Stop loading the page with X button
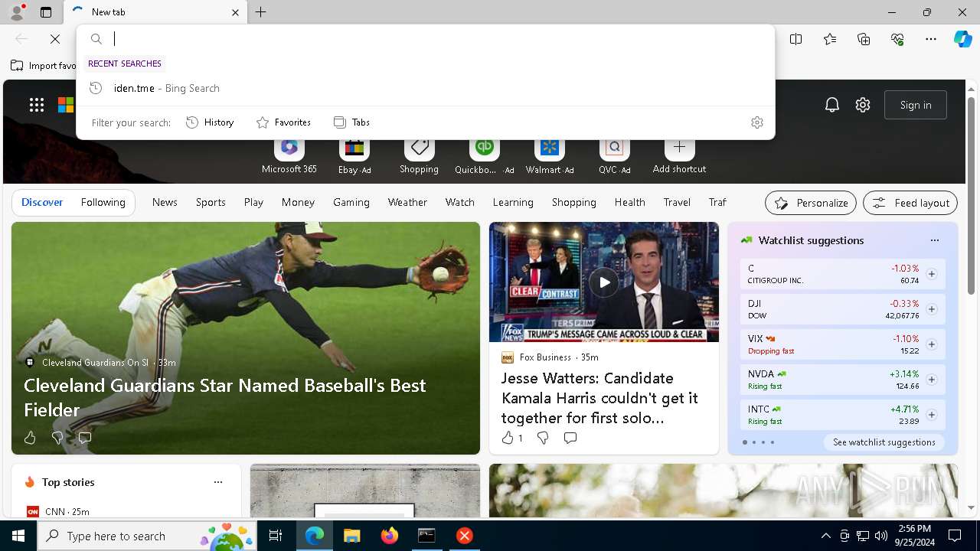The image size is (980, 551). (55, 39)
